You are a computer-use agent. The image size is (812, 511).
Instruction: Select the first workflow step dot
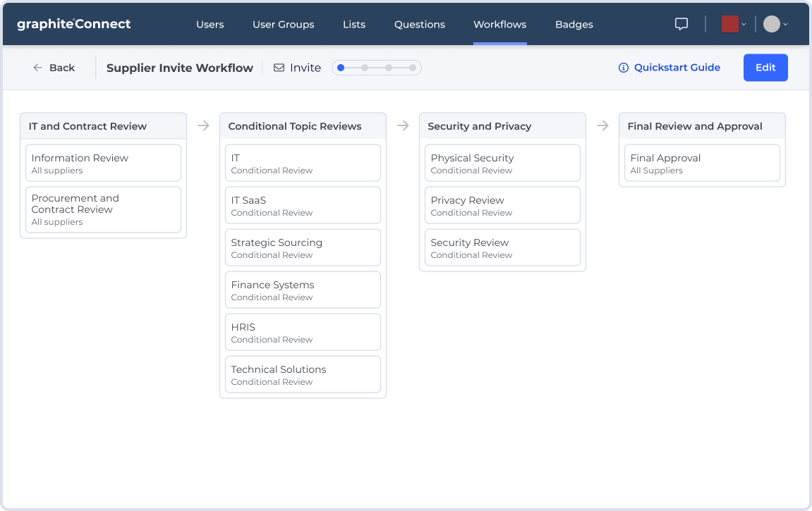(341, 68)
